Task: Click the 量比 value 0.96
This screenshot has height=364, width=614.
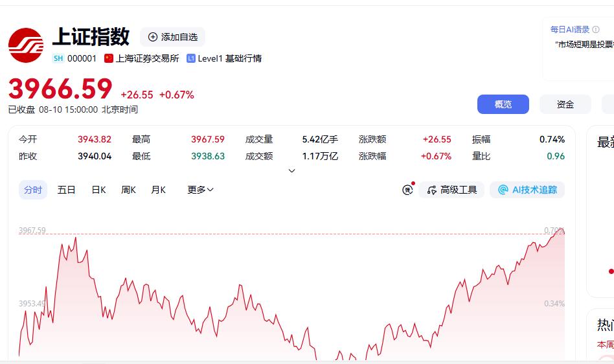Action: tap(556, 156)
